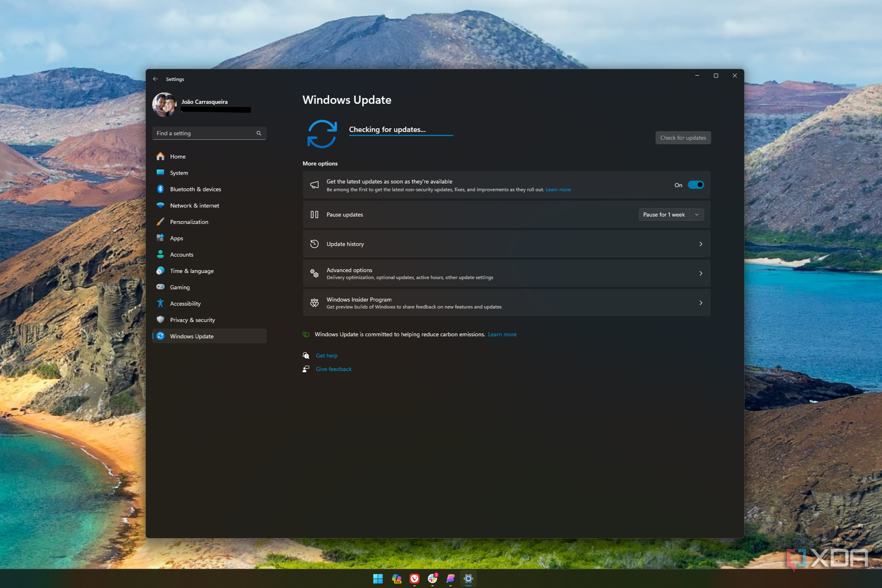882x588 pixels.
Task: Open Privacy & security via the shield icon
Action: point(161,320)
